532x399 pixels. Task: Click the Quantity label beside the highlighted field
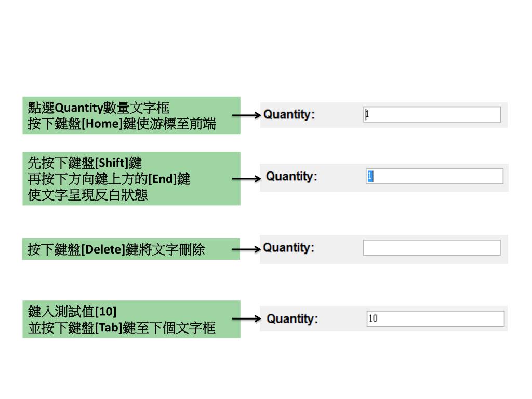(291, 177)
